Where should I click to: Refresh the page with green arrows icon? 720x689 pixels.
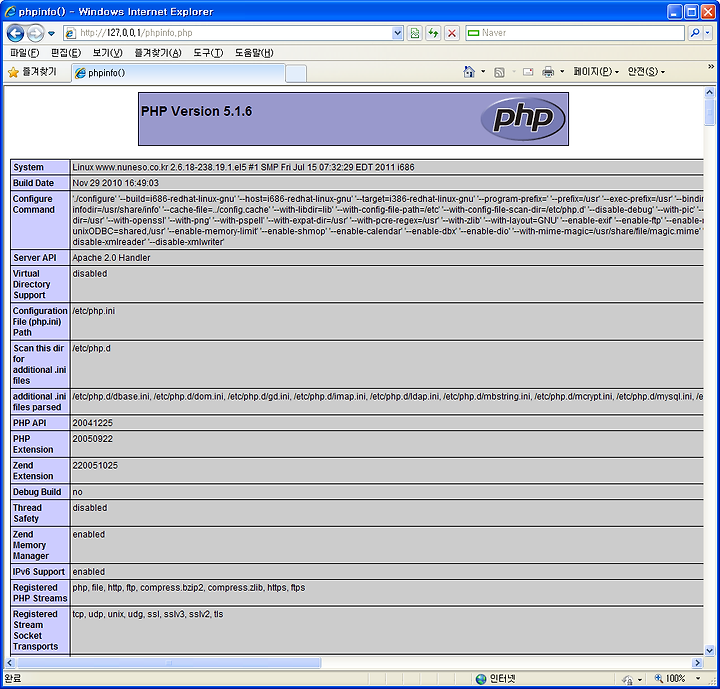tap(433, 33)
